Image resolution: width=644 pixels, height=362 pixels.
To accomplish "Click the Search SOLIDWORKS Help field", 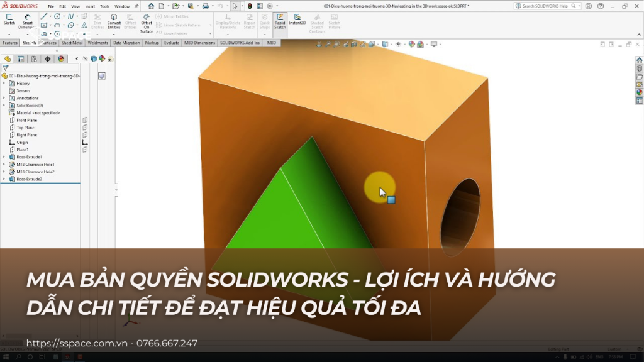I will pyautogui.click(x=545, y=6).
